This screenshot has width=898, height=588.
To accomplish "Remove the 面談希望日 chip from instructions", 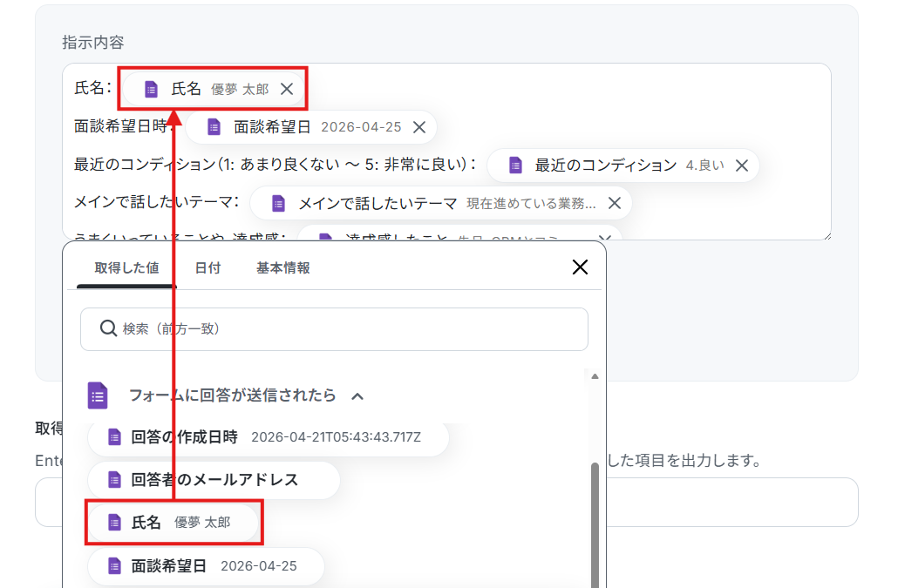I will coord(419,127).
